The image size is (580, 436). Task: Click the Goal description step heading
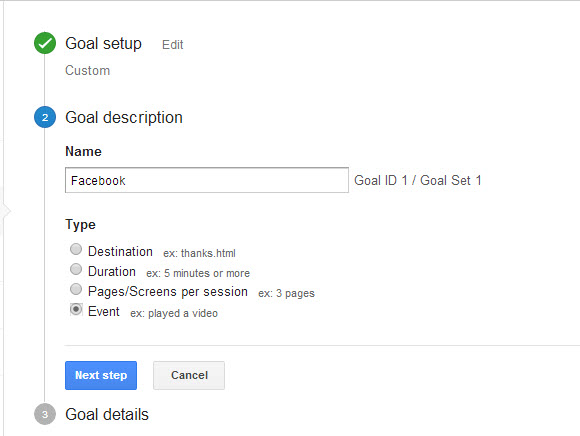coord(124,118)
